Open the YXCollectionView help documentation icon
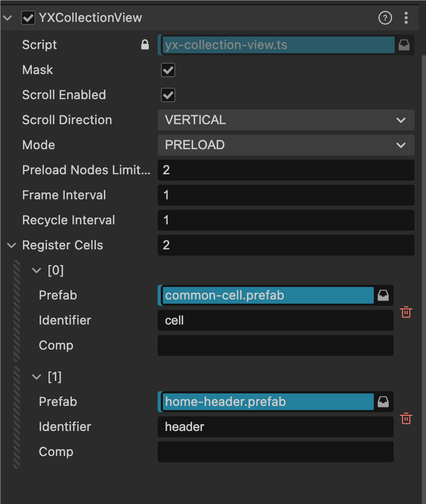Viewport: 426px width, 504px height. 385,18
